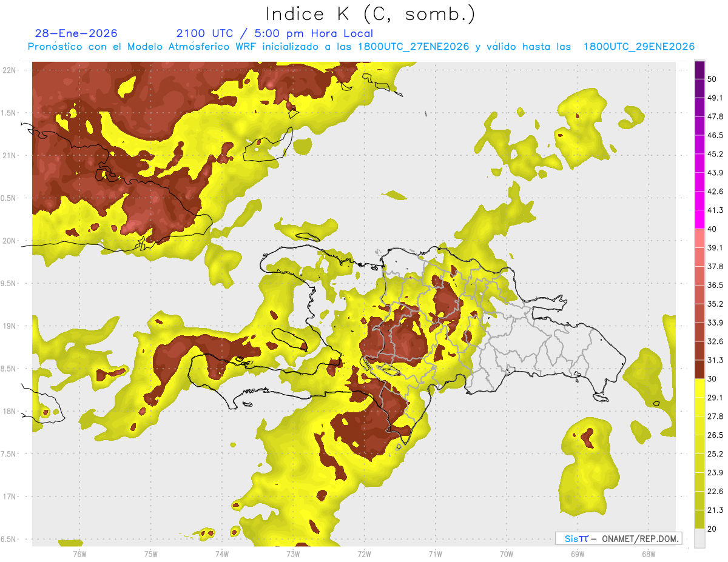This screenshot has height=562, width=728.
Task: Click the "45.2" color scale value
Action: click(x=715, y=154)
